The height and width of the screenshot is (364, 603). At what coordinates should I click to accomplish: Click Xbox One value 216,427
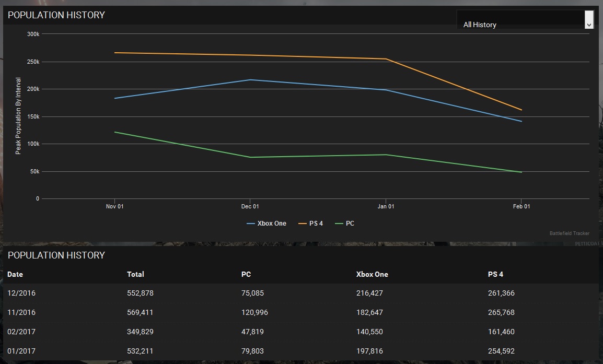[x=369, y=293]
